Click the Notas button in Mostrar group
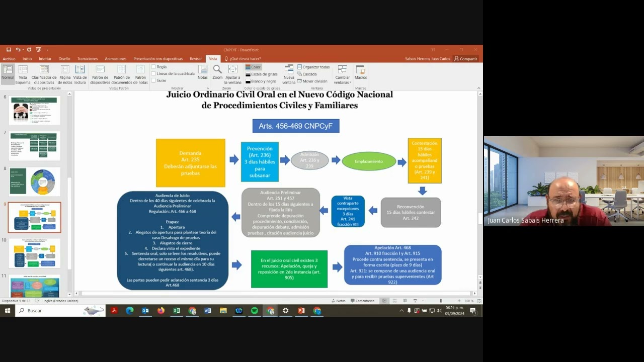 tap(202, 72)
